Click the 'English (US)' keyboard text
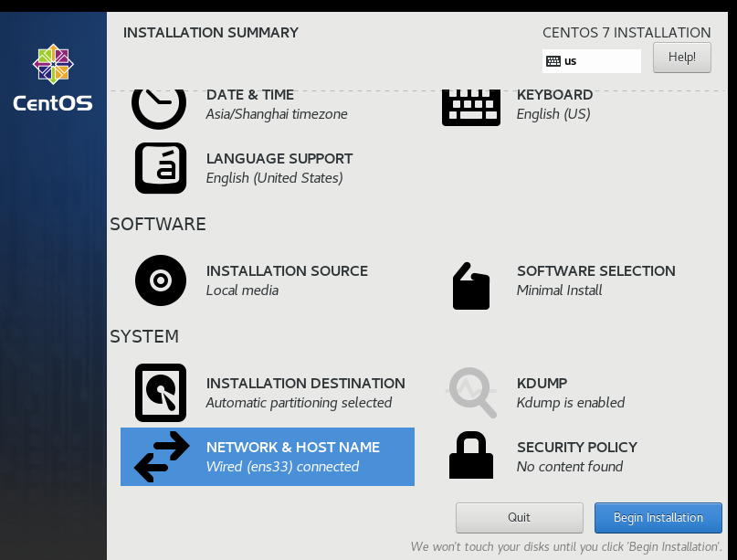Image resolution: width=737 pixels, height=560 pixels. click(553, 114)
